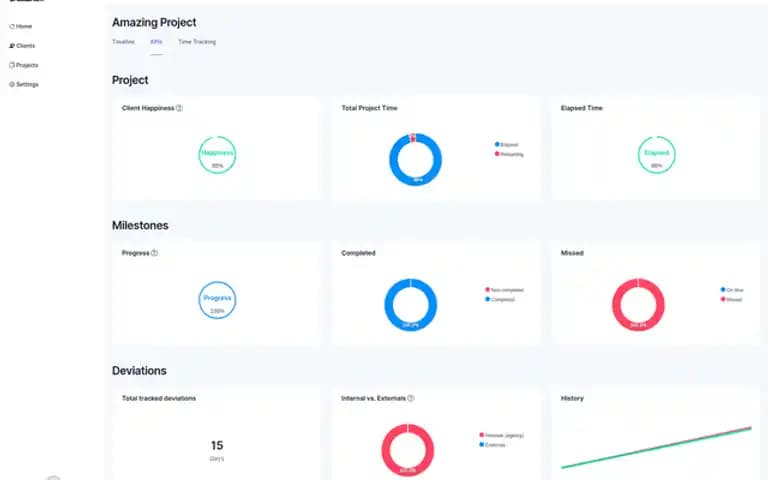Click the Milestones section heading
This screenshot has height=480, width=768.
140,225
